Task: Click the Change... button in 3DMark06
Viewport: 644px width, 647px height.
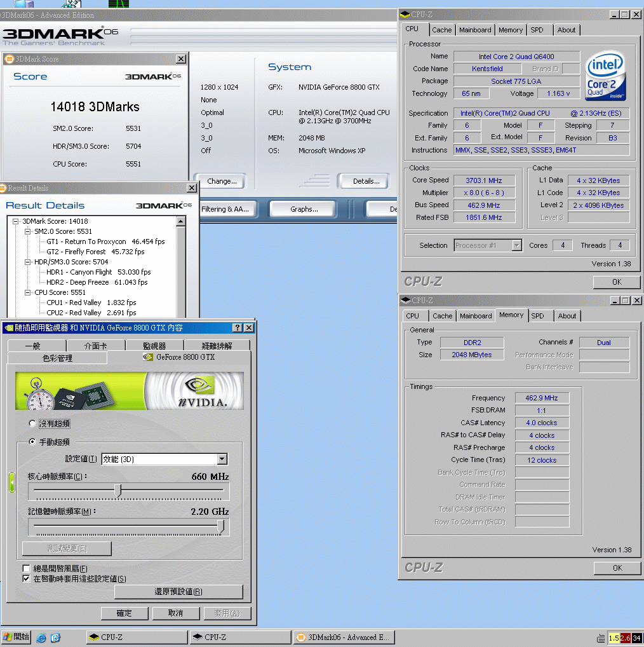Action: 222,181
